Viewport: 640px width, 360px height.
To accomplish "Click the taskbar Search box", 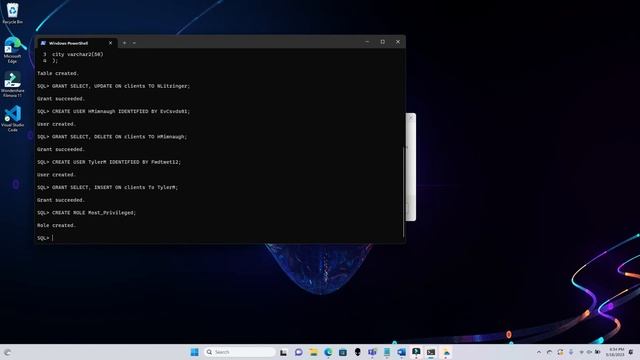I will pos(240,352).
